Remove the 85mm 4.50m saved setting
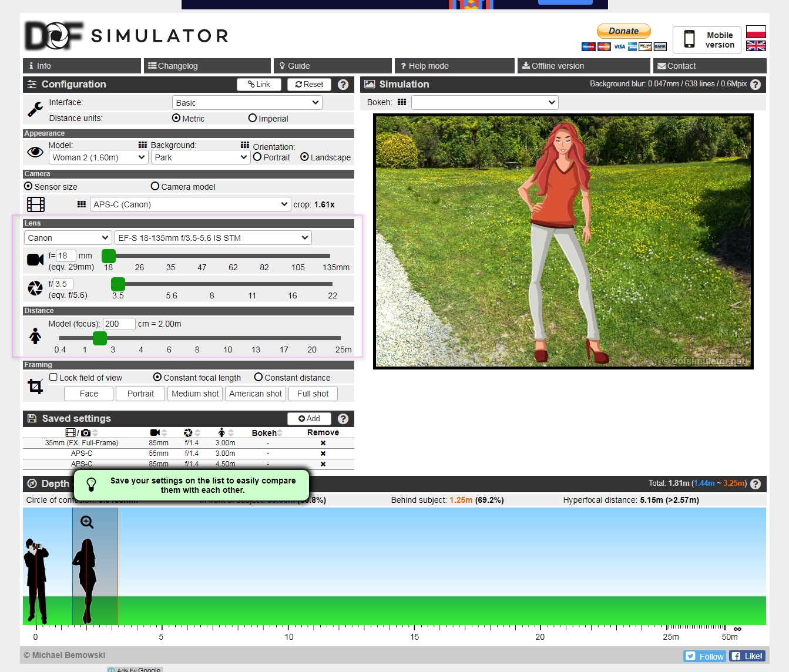Viewport: 789px width, 672px height. [323, 464]
